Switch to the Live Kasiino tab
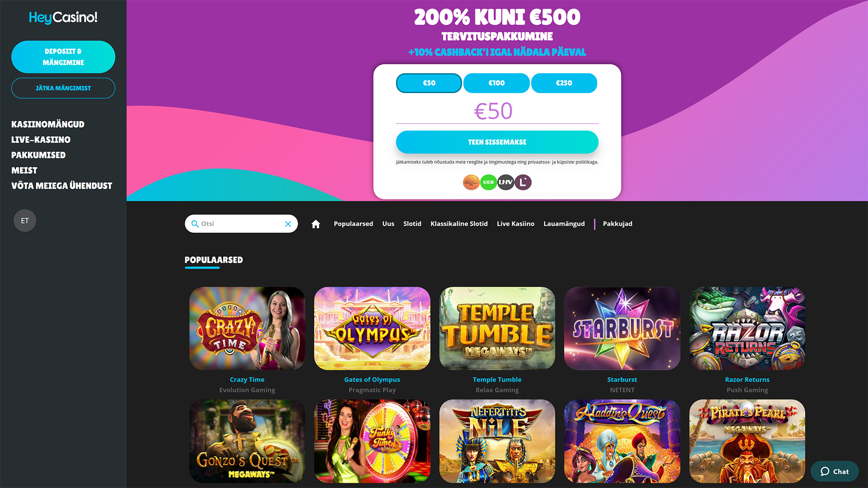The width and height of the screenshot is (868, 488). tap(515, 224)
